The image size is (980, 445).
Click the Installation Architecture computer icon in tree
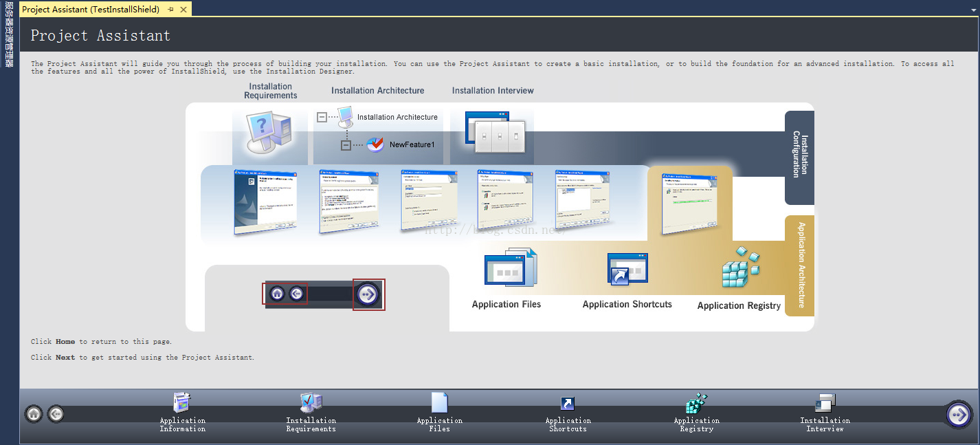346,117
